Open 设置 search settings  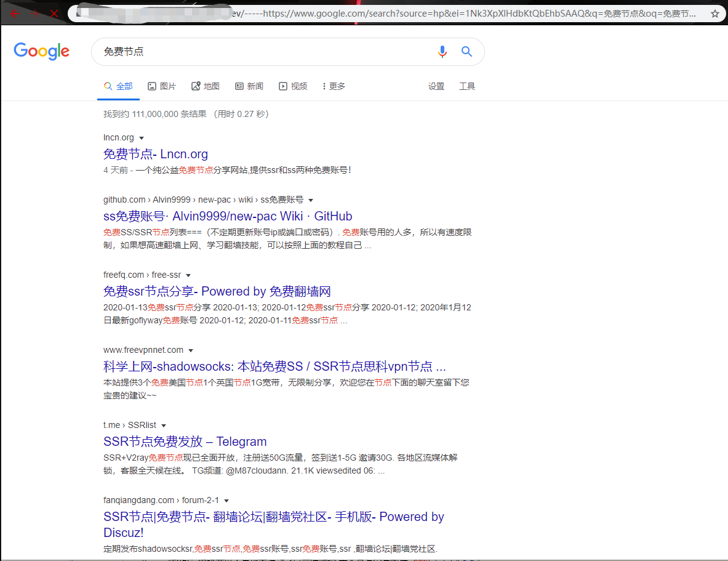point(436,86)
